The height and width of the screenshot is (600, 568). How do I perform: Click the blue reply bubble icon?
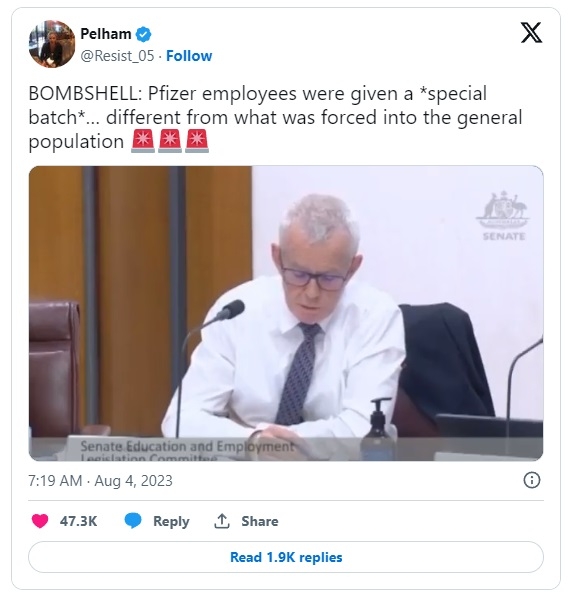click(x=133, y=521)
